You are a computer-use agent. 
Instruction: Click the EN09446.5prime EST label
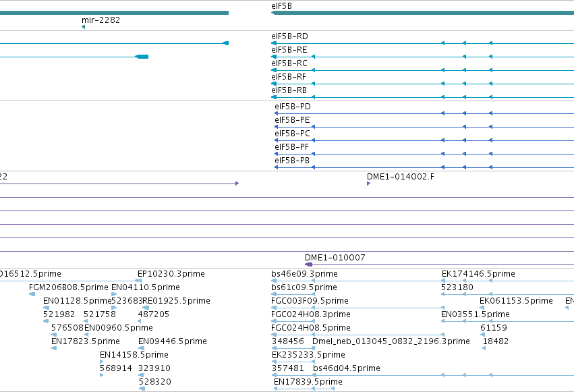click(x=173, y=341)
